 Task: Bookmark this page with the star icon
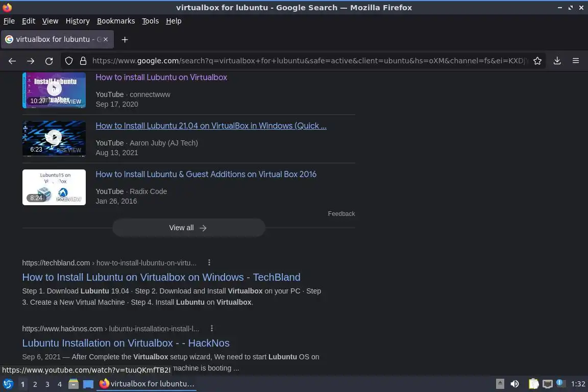[x=537, y=61]
